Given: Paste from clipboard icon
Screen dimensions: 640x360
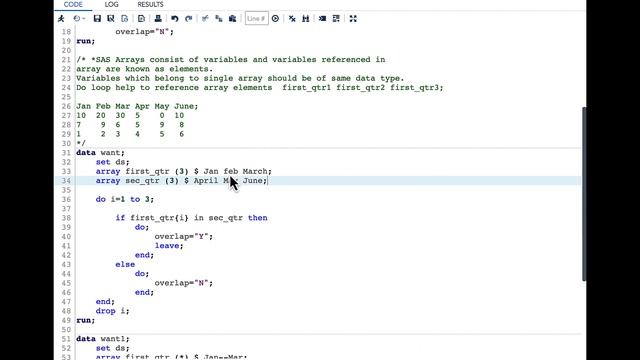Looking at the screenshot, I should click(233, 18).
